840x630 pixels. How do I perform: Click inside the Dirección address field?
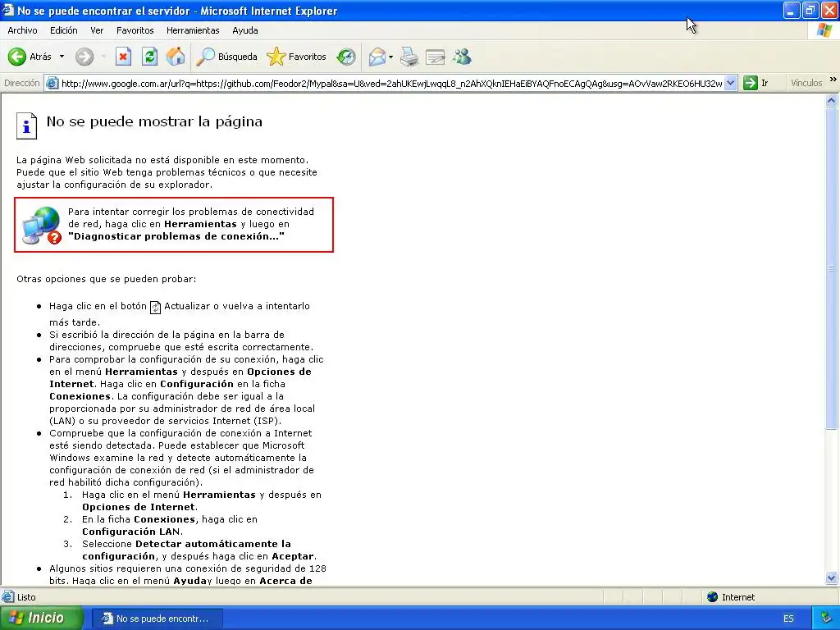391,83
